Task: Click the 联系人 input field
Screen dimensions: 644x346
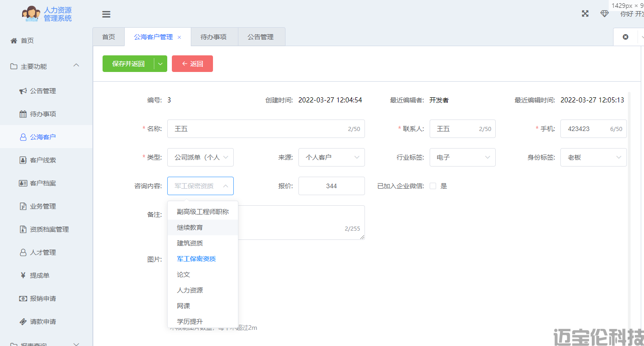Action: click(462, 129)
